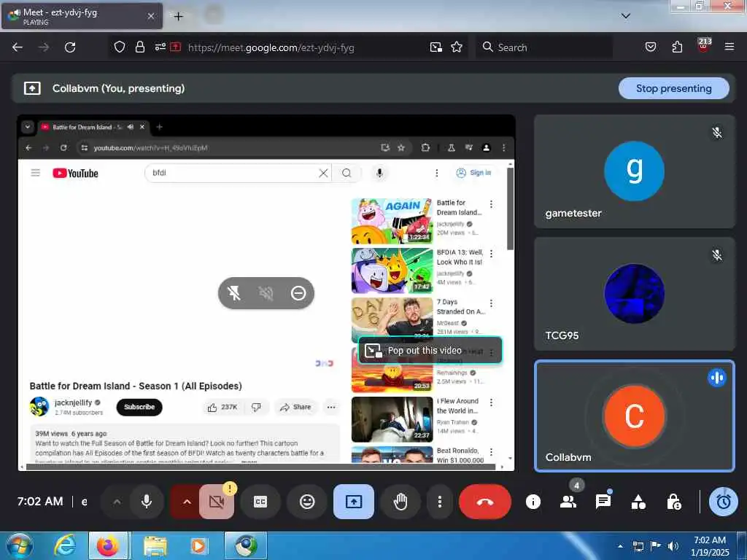This screenshot has width=747, height=560.
Task: Open the Firefox extensions puzzle icon
Action: [677, 47]
